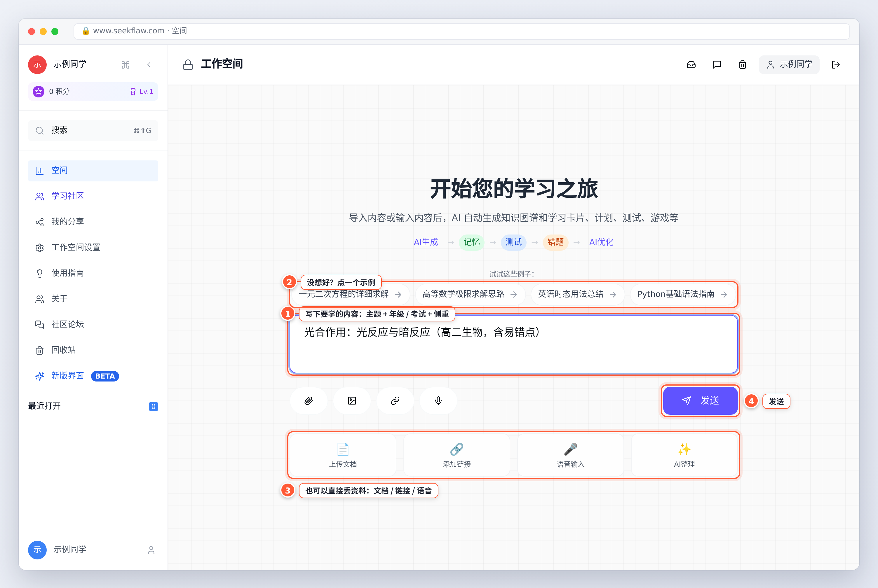Click the trash icon in the header

pos(743,65)
